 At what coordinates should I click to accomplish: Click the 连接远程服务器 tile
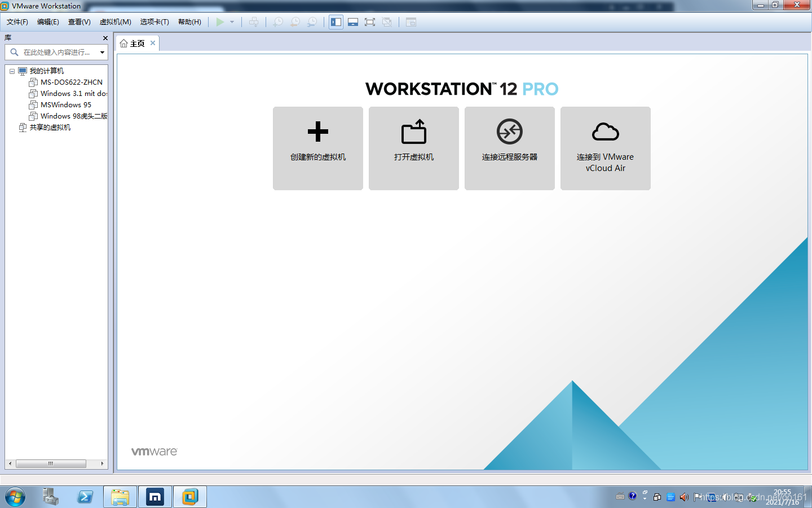click(x=510, y=148)
